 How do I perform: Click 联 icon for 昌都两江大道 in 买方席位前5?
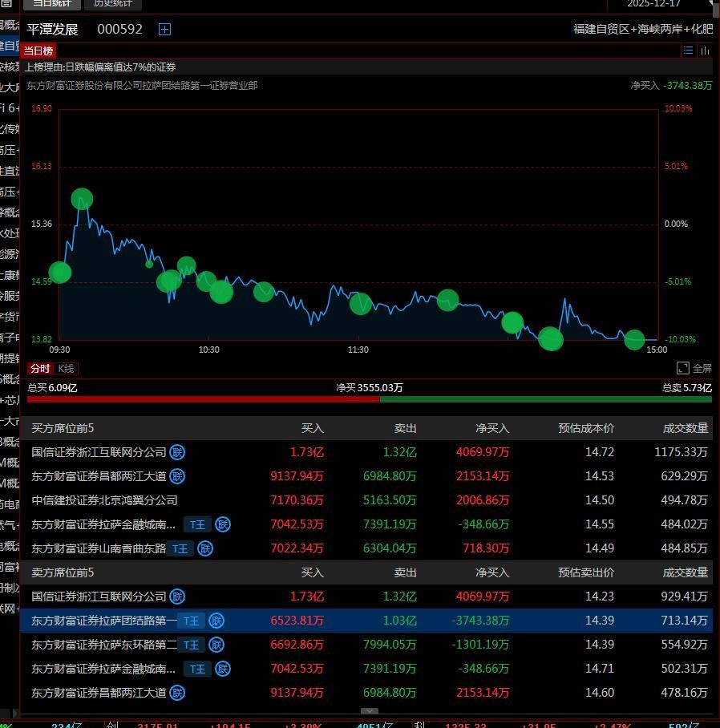(177, 476)
